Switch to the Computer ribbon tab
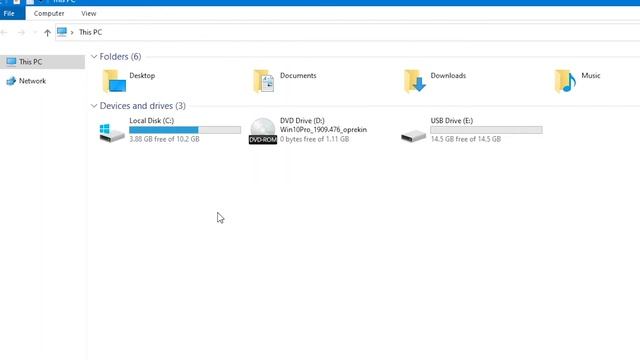 click(49, 13)
